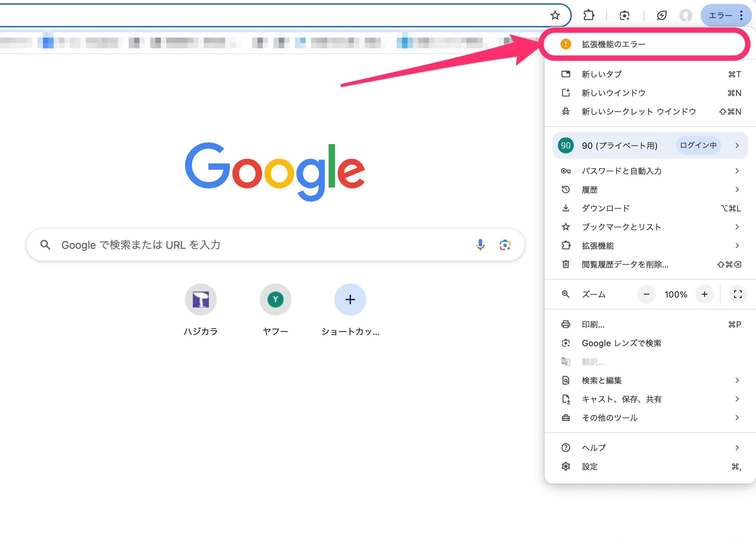
Task: Increase zoom with the plus button
Action: pyautogui.click(x=704, y=294)
